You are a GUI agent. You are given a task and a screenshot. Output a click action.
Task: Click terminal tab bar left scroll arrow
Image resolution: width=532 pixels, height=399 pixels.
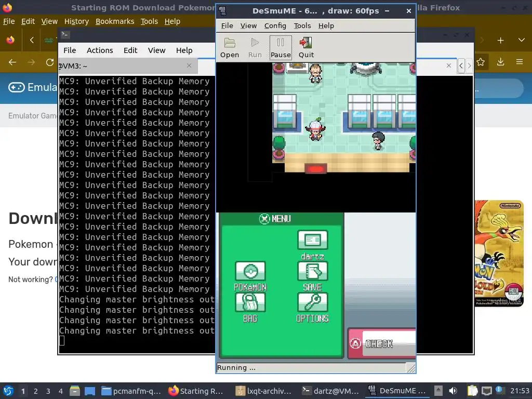[x=461, y=65]
